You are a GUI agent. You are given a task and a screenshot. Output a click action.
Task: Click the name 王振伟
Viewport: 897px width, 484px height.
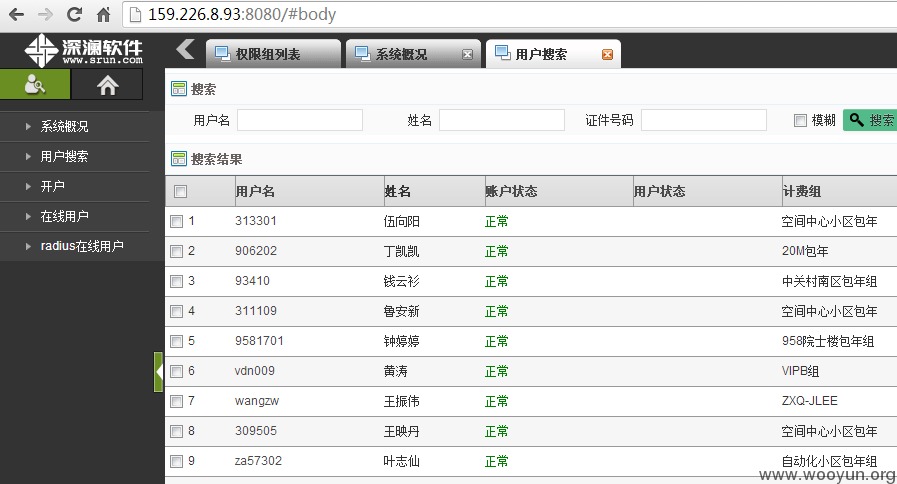point(402,401)
